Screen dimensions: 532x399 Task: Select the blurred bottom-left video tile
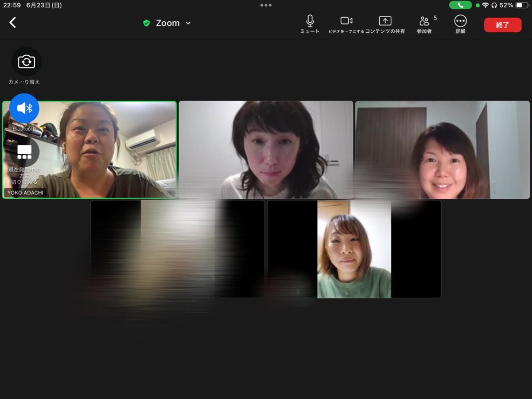tap(177, 249)
